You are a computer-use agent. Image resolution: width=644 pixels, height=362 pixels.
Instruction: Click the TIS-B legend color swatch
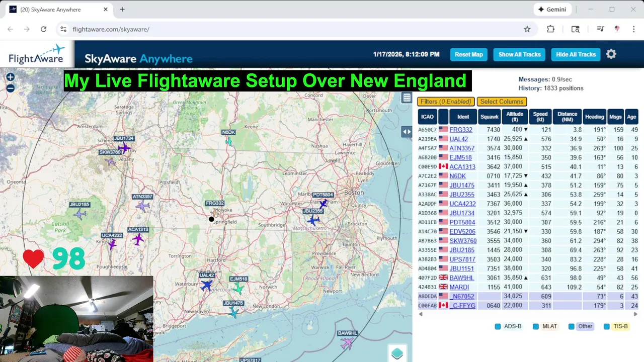(x=606, y=326)
